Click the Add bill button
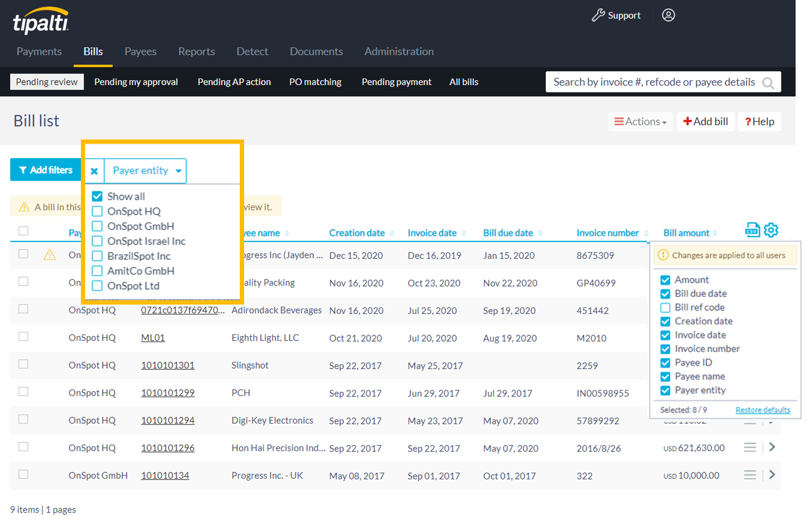The width and height of the screenshot is (806, 532). 705,122
